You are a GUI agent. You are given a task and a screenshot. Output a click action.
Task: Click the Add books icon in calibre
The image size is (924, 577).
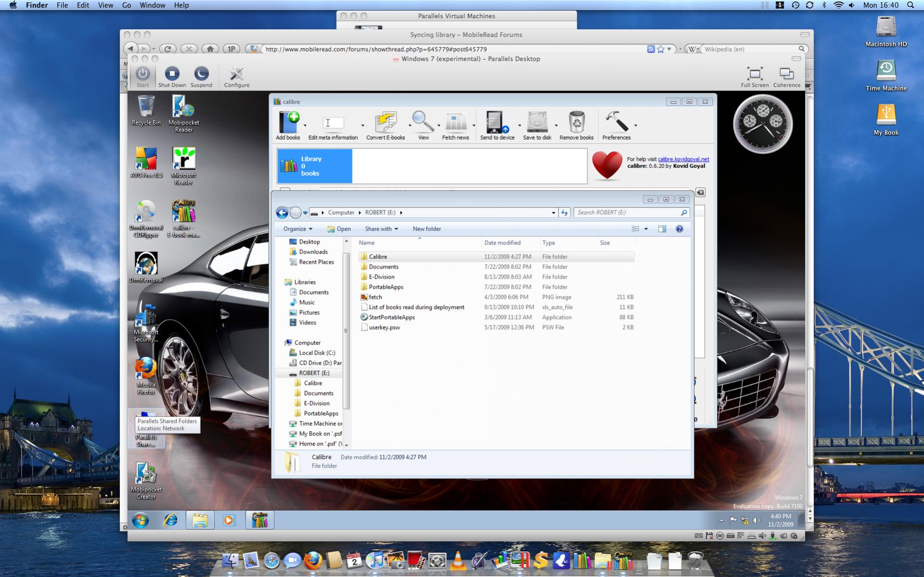click(x=288, y=123)
